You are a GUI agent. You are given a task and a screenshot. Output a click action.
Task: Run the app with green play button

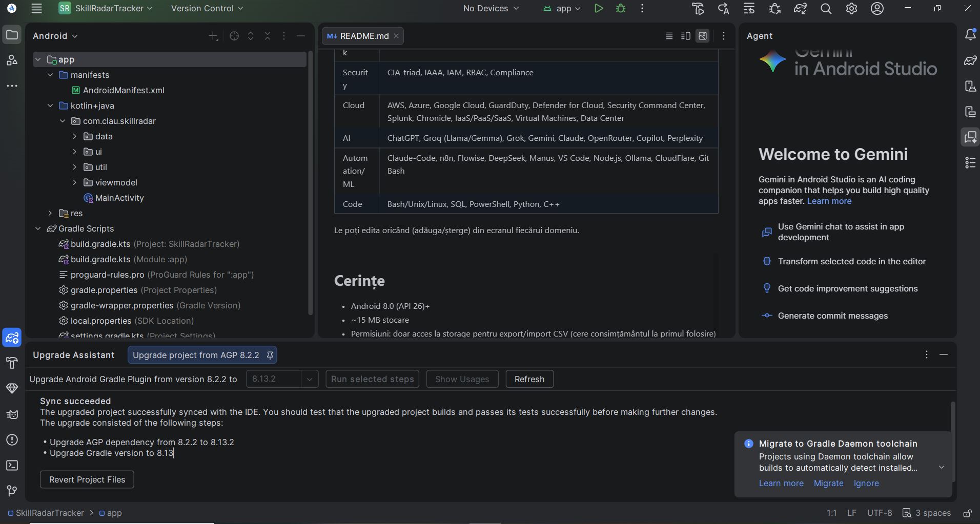pos(598,9)
